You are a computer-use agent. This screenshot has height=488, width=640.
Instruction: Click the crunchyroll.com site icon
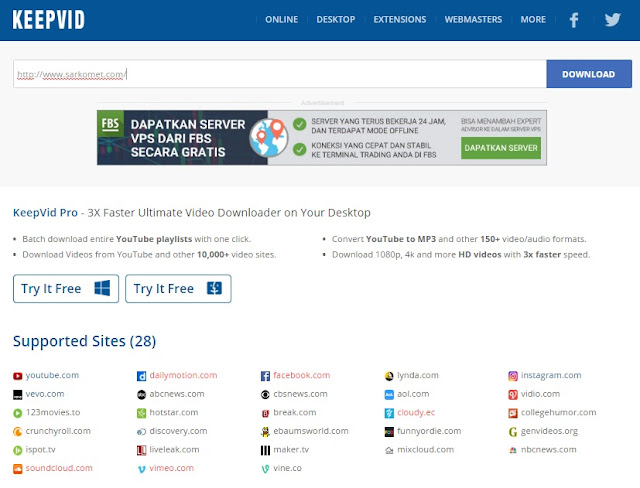point(18,432)
